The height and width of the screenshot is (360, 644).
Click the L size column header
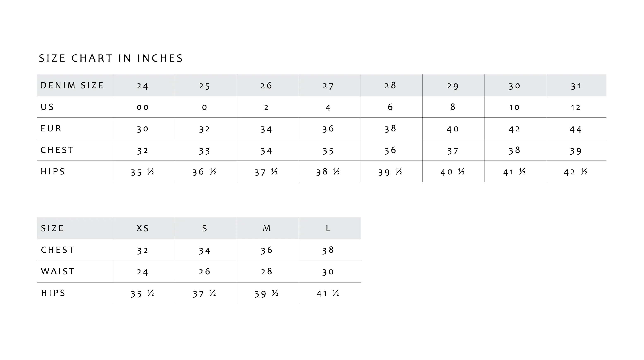(330, 228)
